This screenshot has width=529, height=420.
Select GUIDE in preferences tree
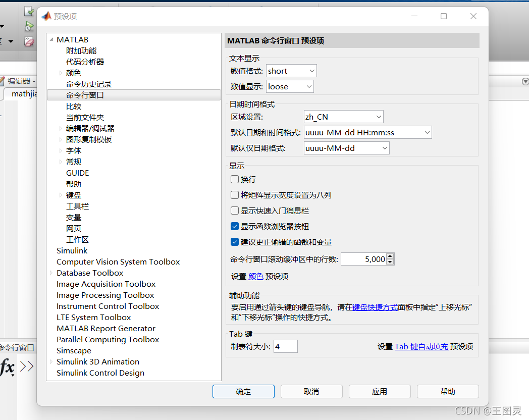(x=77, y=173)
